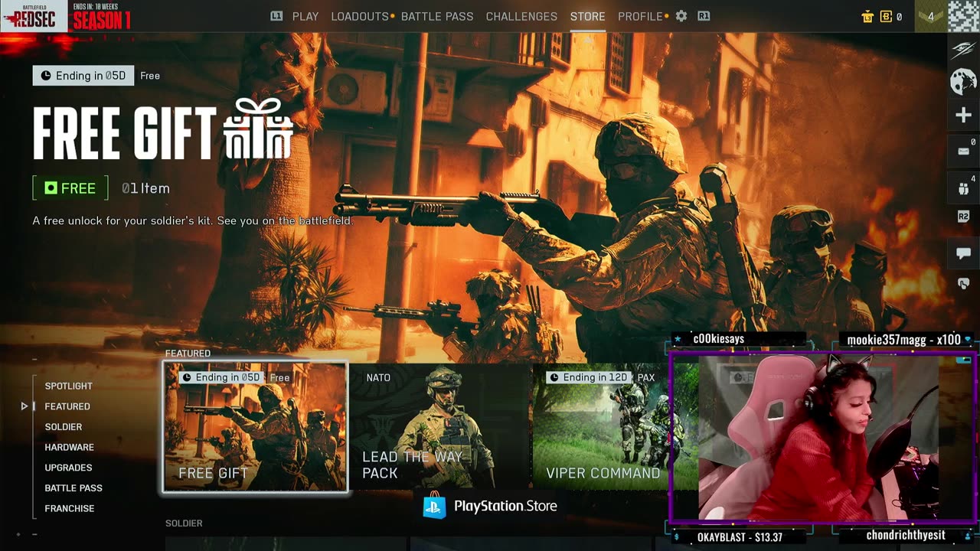Image resolution: width=980 pixels, height=551 pixels.
Task: Claim the green FREE button
Action: pyautogui.click(x=70, y=188)
